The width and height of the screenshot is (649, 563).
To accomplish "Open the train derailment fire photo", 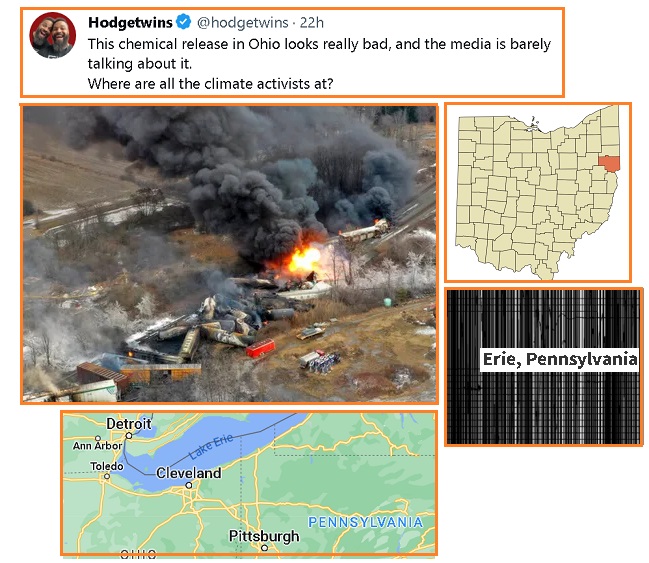I will [x=230, y=254].
